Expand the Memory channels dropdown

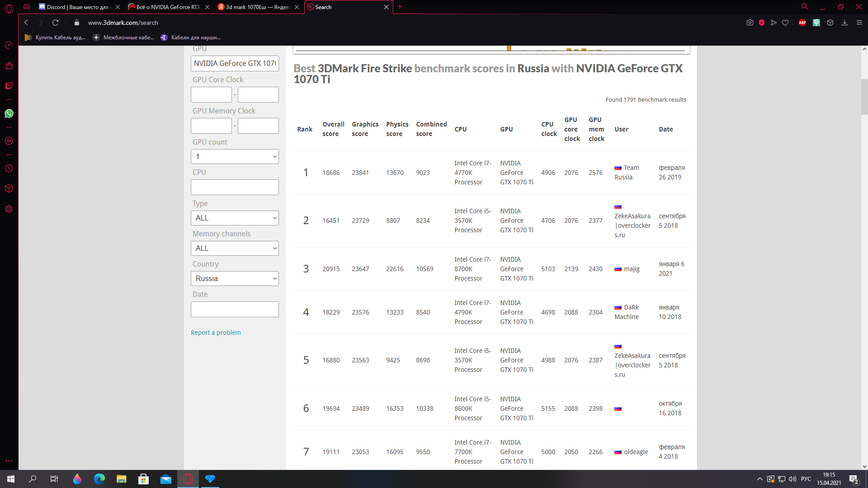(235, 249)
